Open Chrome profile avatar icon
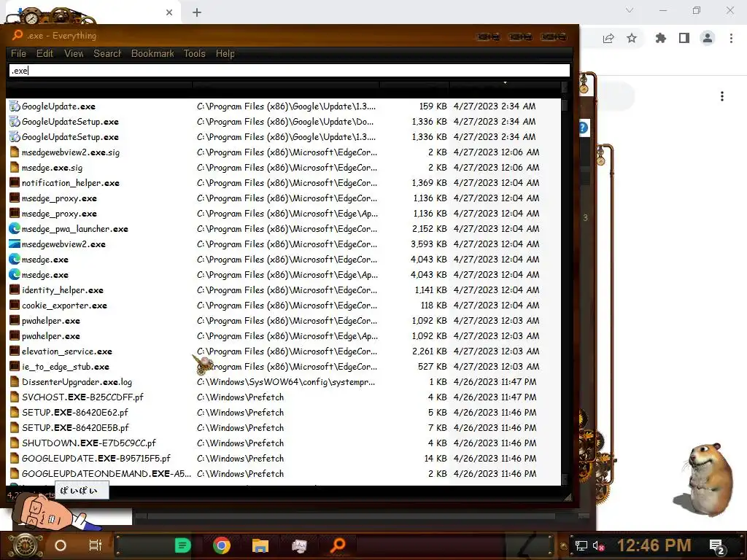This screenshot has width=747, height=560. 708,38
